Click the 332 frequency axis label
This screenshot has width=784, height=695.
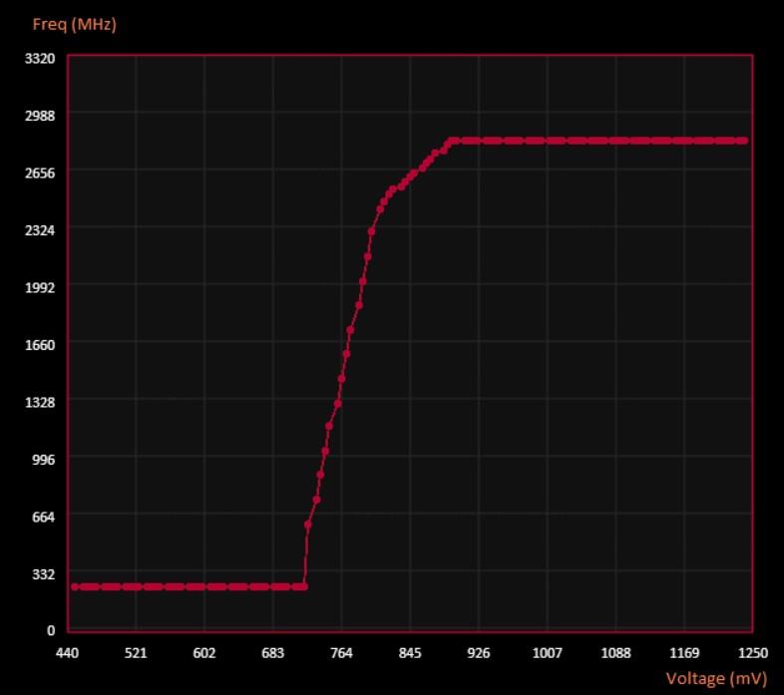[x=44, y=573]
